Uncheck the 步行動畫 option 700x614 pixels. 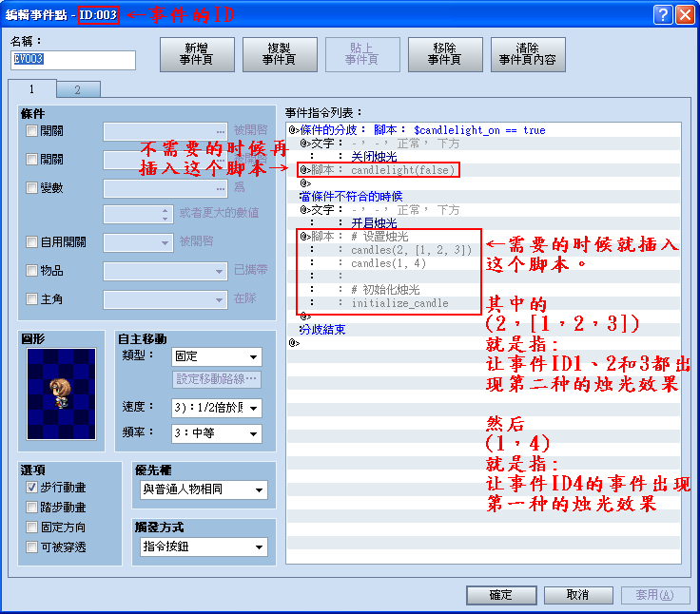click(x=31, y=488)
